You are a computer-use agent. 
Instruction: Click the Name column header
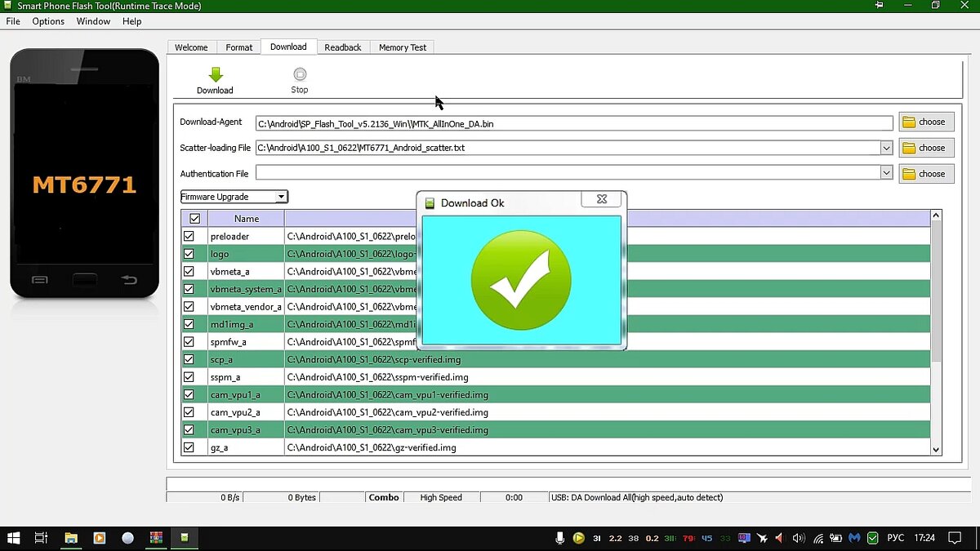point(246,219)
